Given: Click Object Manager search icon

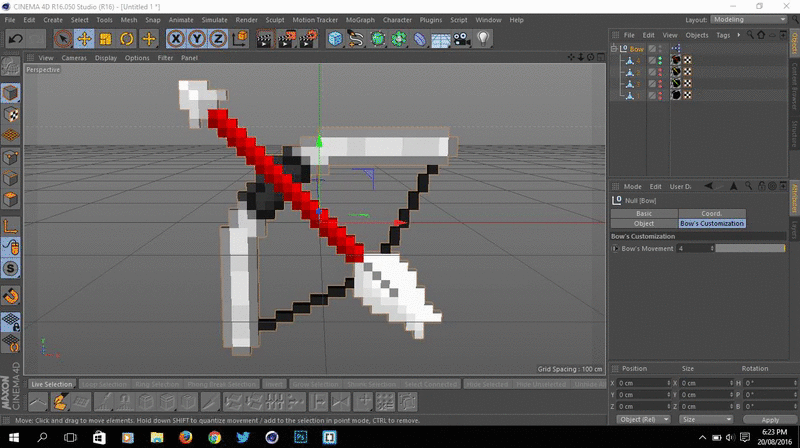Looking at the screenshot, I should (750, 35).
